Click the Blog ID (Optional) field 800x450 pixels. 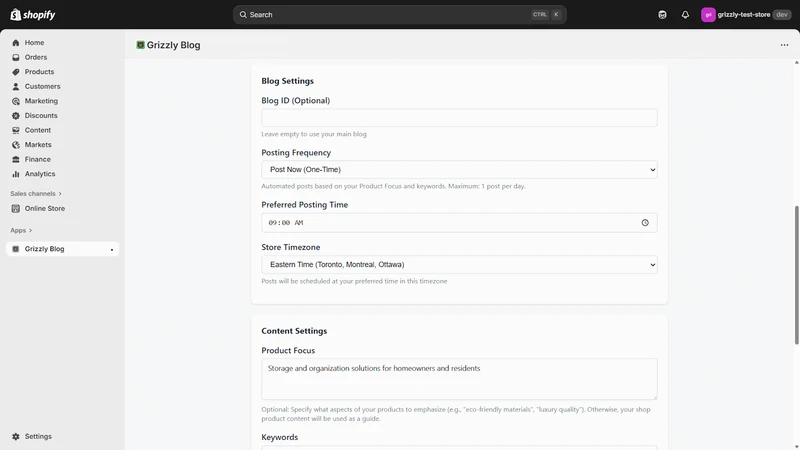(459, 118)
